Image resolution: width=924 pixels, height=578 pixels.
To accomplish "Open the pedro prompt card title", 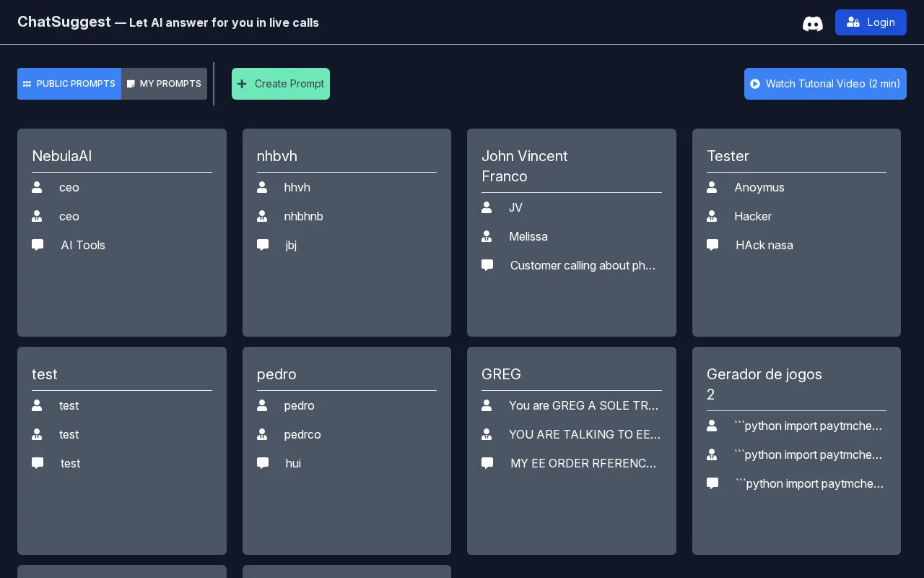I will [276, 374].
